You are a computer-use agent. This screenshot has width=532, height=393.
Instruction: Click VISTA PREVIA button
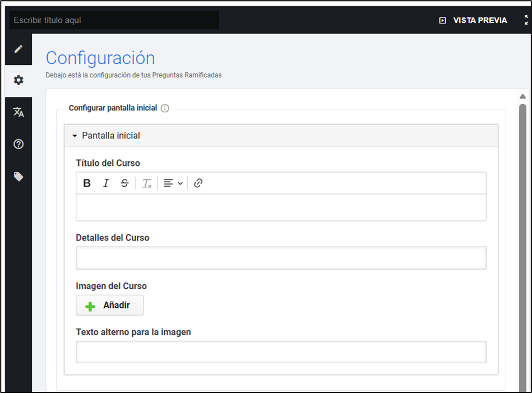473,20
